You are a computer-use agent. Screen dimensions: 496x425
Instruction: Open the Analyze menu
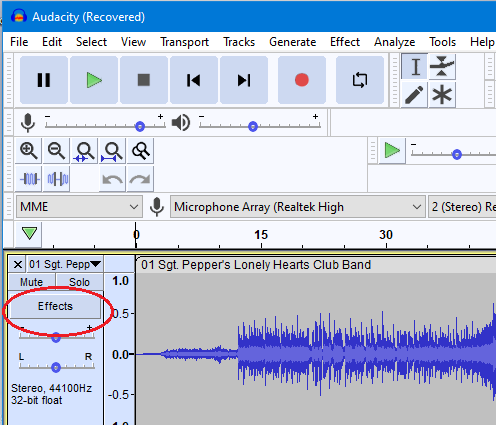click(x=395, y=42)
